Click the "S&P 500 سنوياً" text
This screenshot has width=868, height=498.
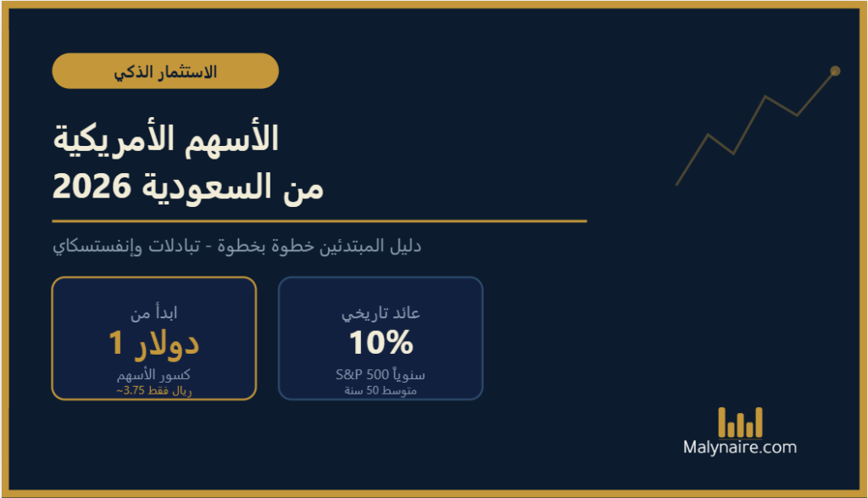[x=381, y=375]
